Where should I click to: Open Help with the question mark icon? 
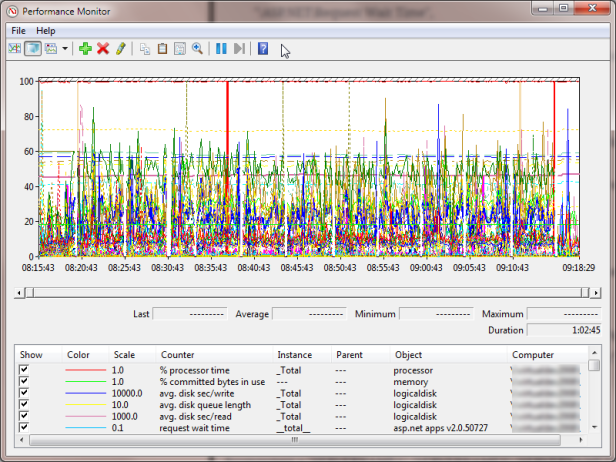[263, 48]
